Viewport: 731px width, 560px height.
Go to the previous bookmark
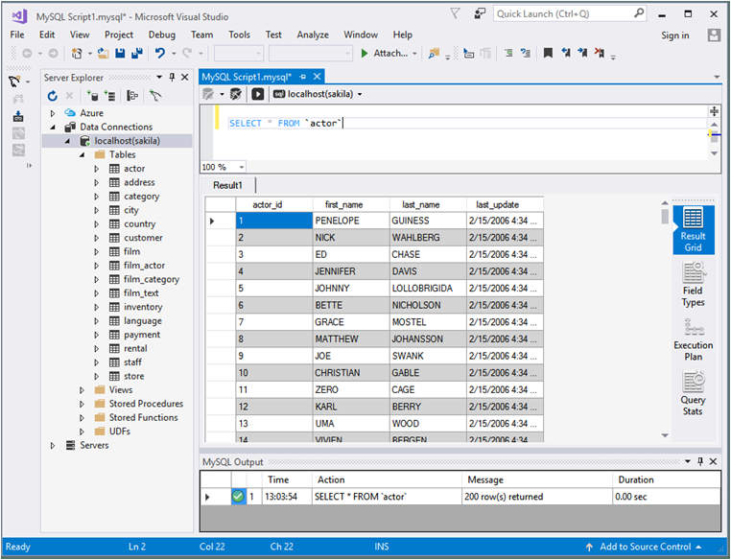coord(565,53)
